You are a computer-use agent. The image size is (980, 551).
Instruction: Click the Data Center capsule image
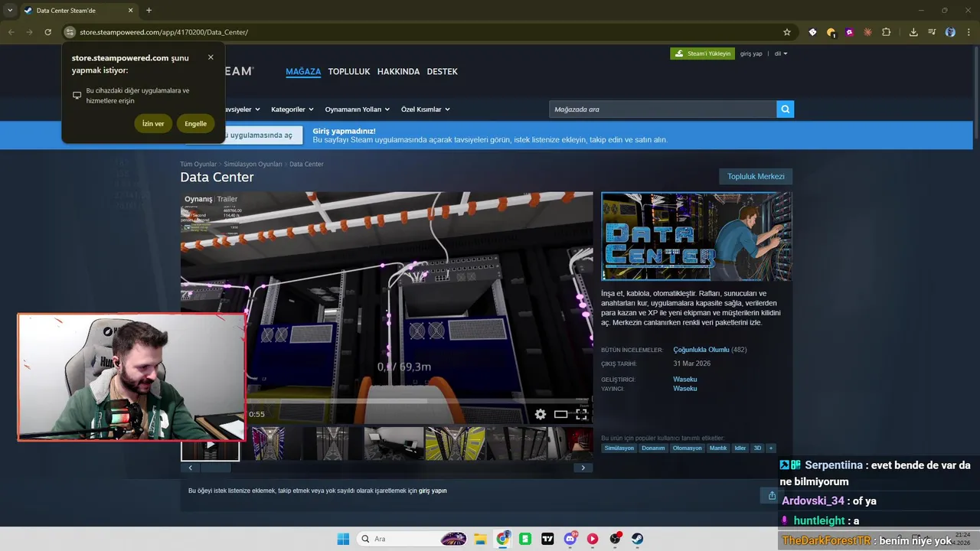(x=697, y=236)
